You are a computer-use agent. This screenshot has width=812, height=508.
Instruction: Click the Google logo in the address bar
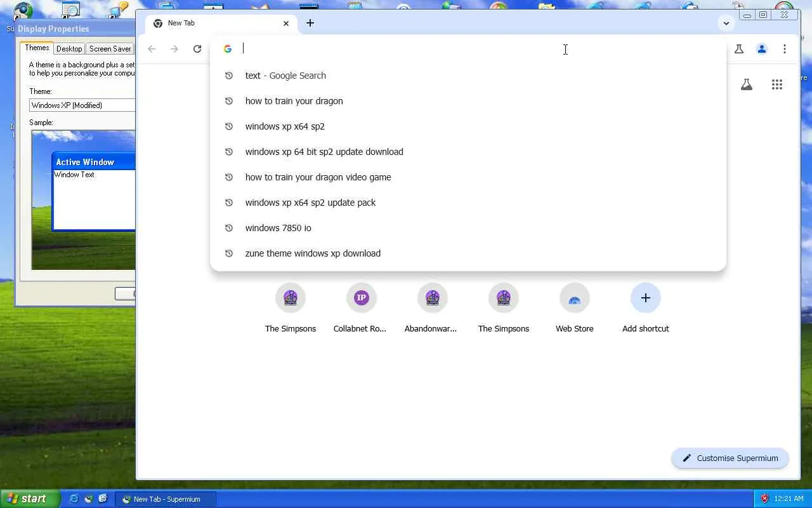pyautogui.click(x=228, y=49)
